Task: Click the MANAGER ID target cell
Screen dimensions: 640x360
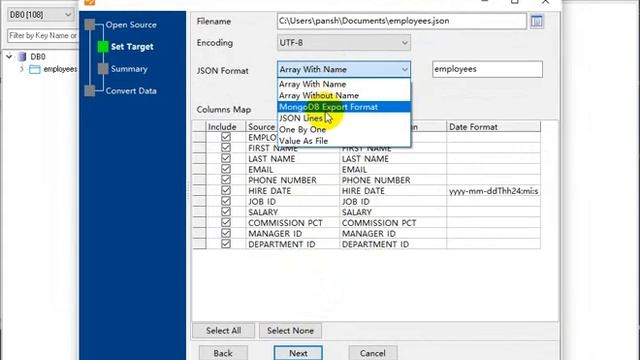Action: point(393,233)
